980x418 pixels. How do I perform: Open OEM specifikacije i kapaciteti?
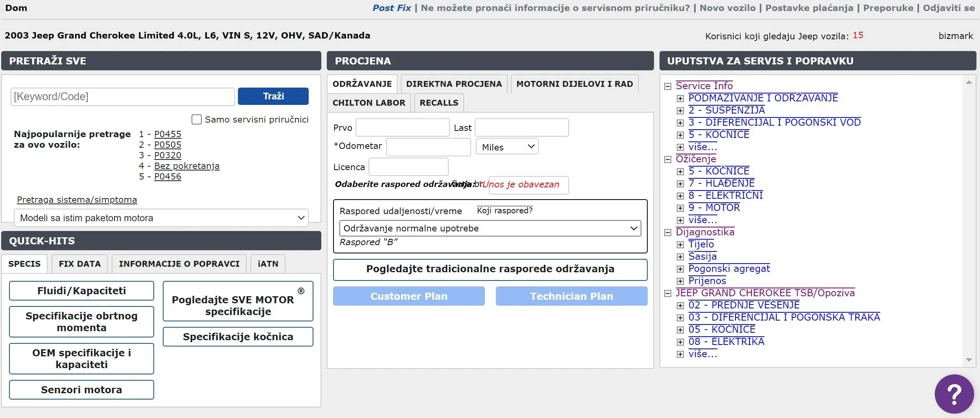tap(81, 359)
